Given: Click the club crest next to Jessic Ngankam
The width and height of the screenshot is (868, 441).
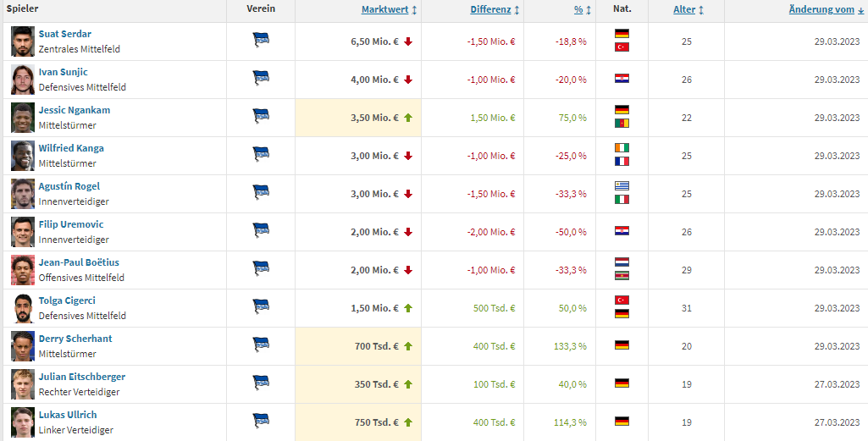Looking at the screenshot, I should click(x=261, y=116).
